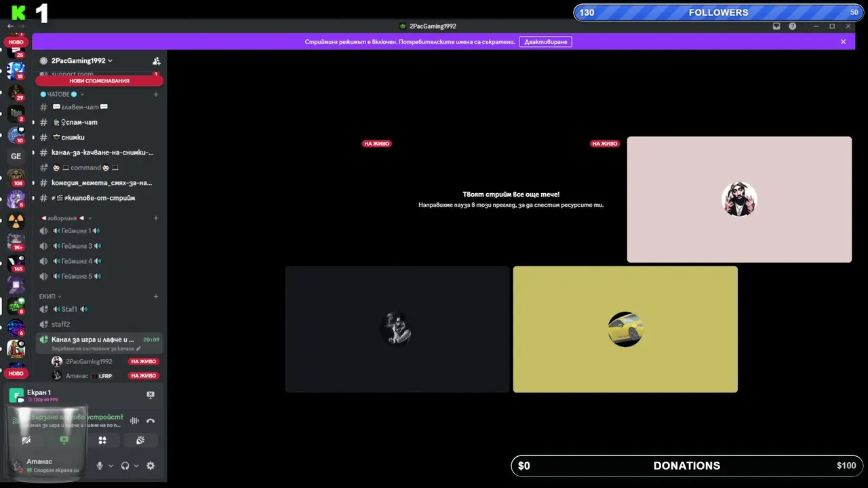Join the Staf1 voice channel
The width and height of the screenshot is (868, 488).
pyautogui.click(x=99, y=309)
